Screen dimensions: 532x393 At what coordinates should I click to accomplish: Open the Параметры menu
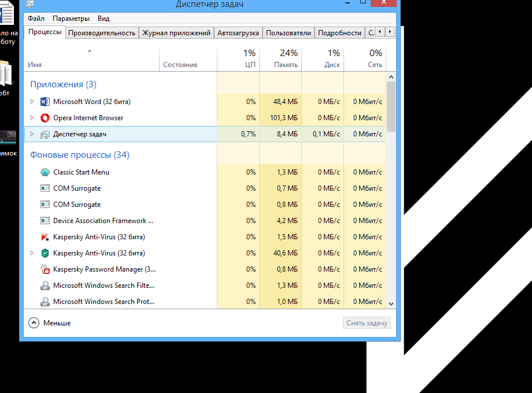coord(71,18)
